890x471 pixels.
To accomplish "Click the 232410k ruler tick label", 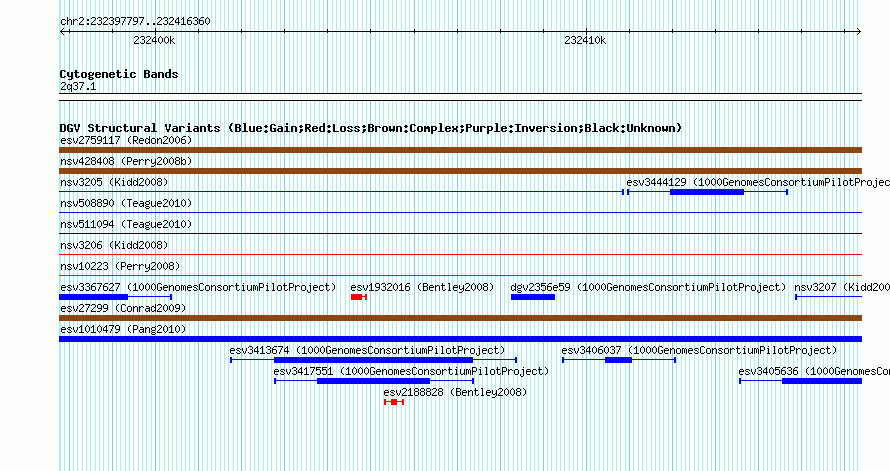I will click(585, 40).
